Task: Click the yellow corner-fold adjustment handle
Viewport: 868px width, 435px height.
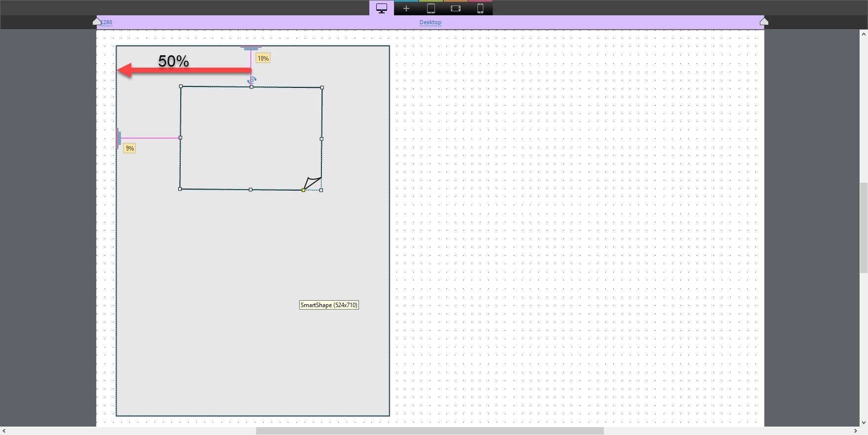Action: 303,190
